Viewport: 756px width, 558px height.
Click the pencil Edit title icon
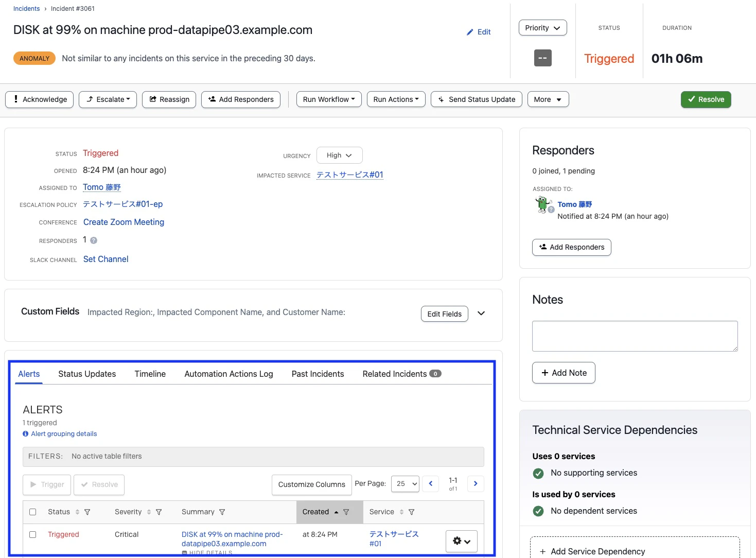470,32
